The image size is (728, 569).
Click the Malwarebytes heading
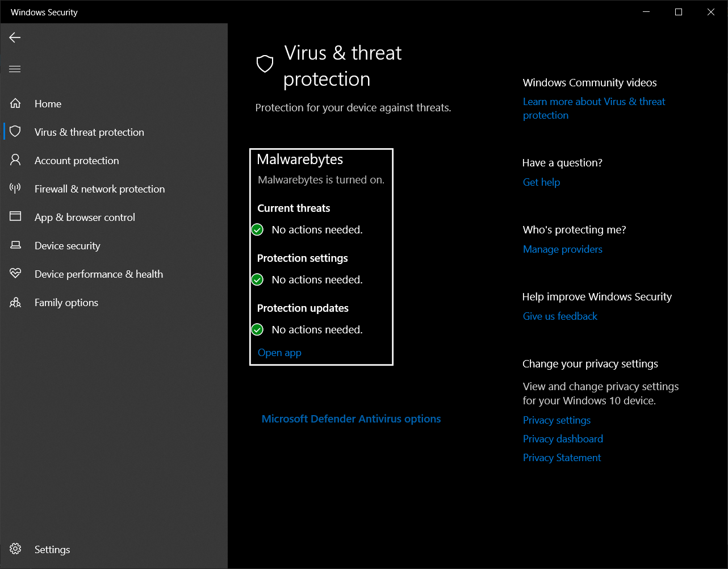tap(300, 160)
